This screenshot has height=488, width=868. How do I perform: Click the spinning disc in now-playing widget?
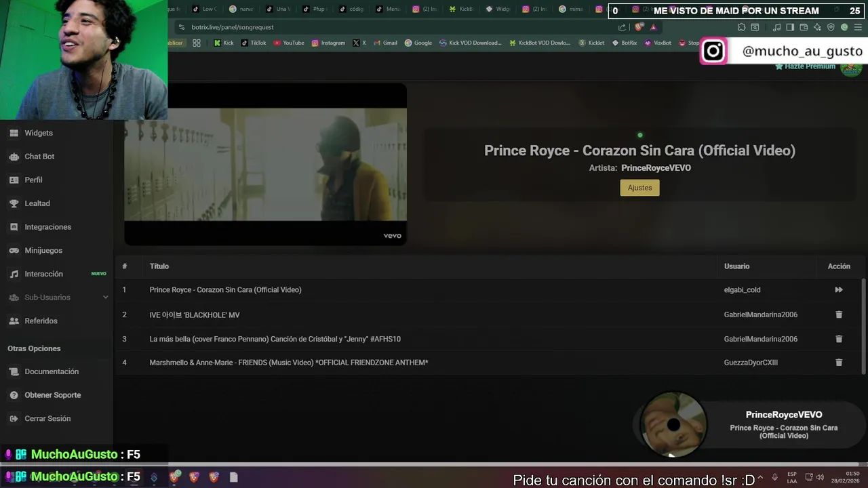[x=673, y=425]
